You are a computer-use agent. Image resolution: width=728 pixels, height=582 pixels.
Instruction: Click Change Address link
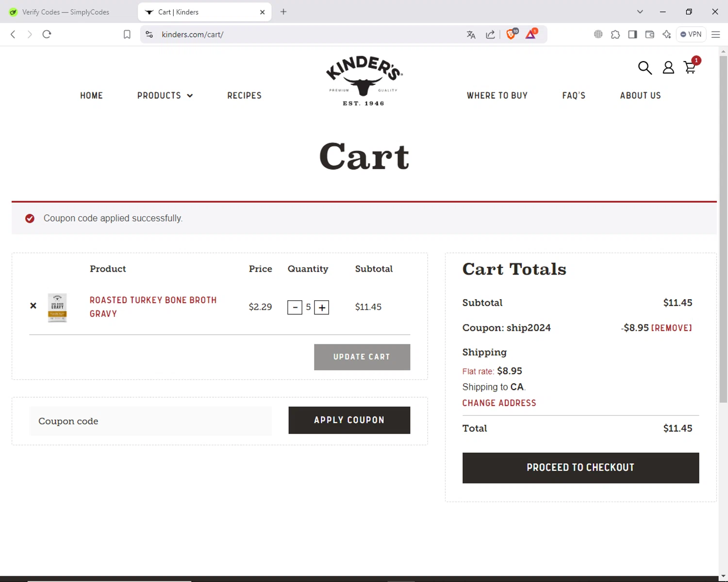[x=499, y=403]
